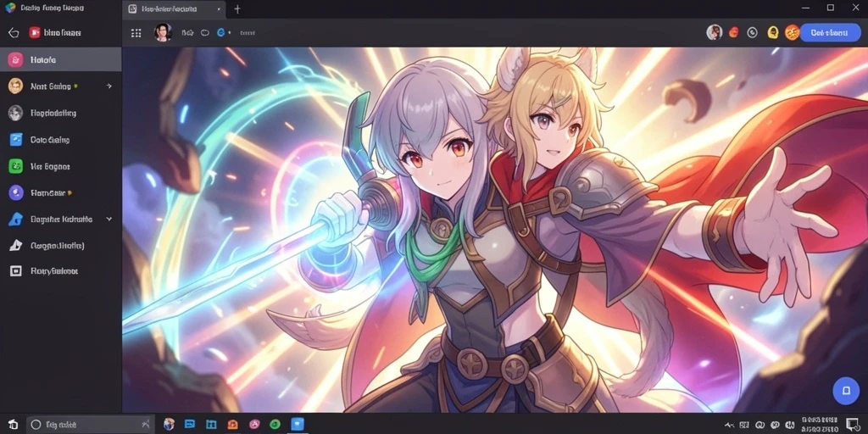
Task: Expand chevron beside blue folder sidebar item
Action: tap(109, 220)
